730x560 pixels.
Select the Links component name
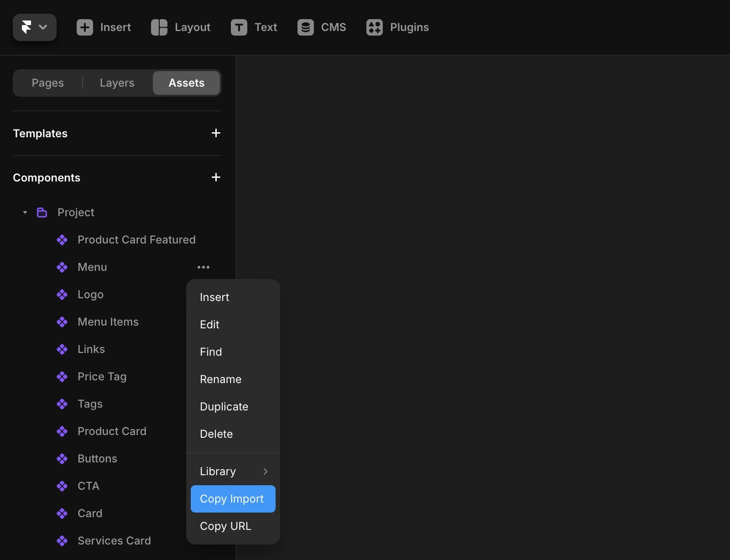click(91, 349)
